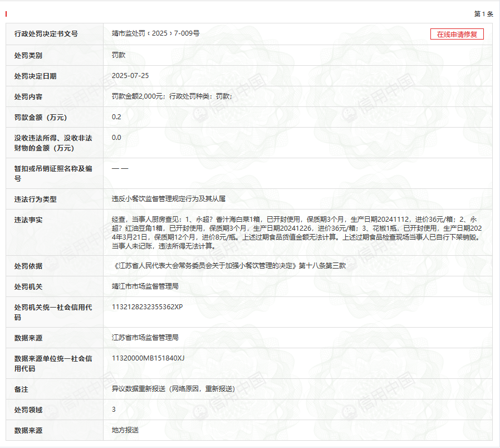Click the 违法行为类型 label
The image size is (500, 448).
[35, 199]
